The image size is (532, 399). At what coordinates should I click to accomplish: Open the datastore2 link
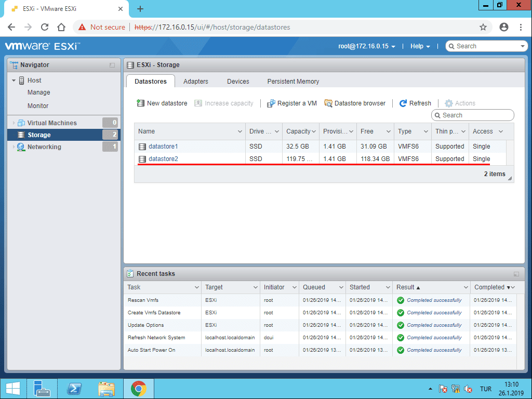163,159
